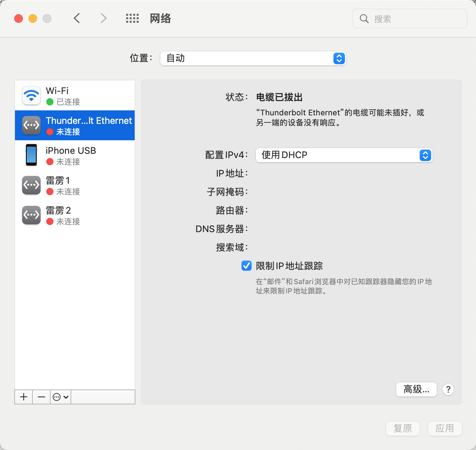Remove selected service with minus button
This screenshot has width=476, height=450.
click(x=41, y=397)
